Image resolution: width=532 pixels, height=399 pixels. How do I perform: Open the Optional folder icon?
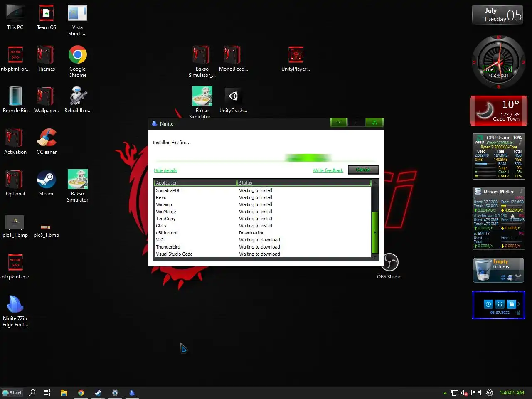point(15,183)
